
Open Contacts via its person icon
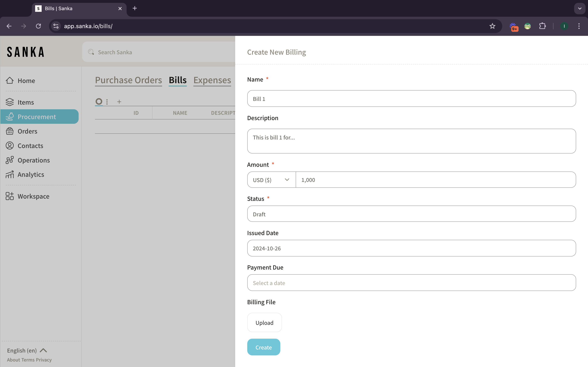(10, 146)
